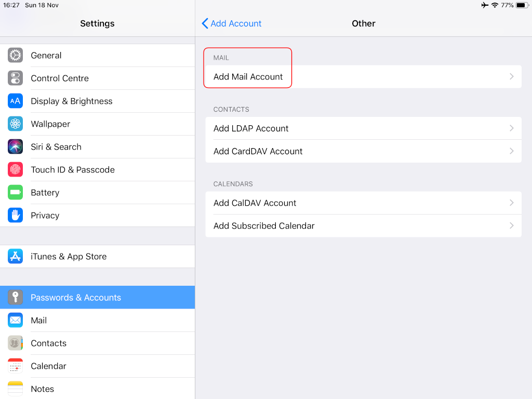
Task: Click the Wallpaper settings icon
Action: click(15, 124)
